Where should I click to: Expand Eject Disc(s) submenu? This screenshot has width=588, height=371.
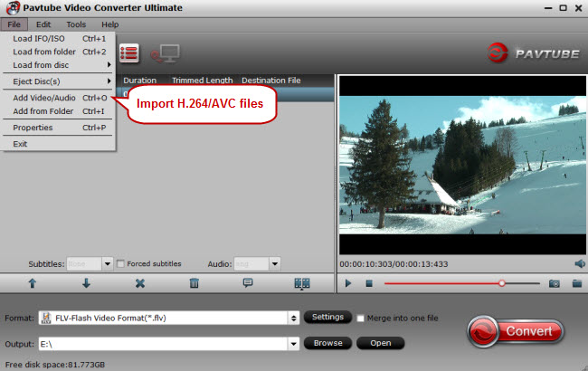point(59,81)
